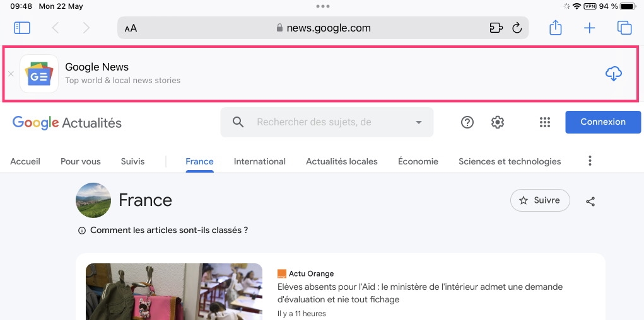This screenshot has height=320, width=644.
Task: Open the settings gear icon
Action: 498,122
